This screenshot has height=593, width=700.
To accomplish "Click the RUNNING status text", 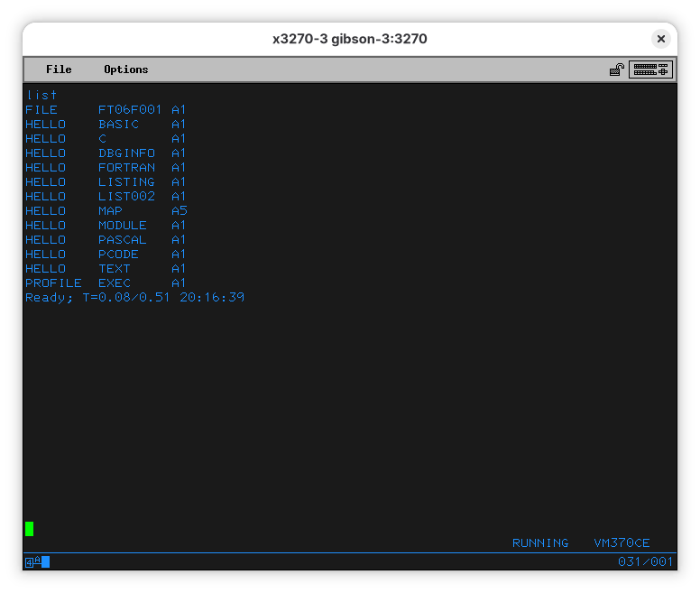I will 540,543.
